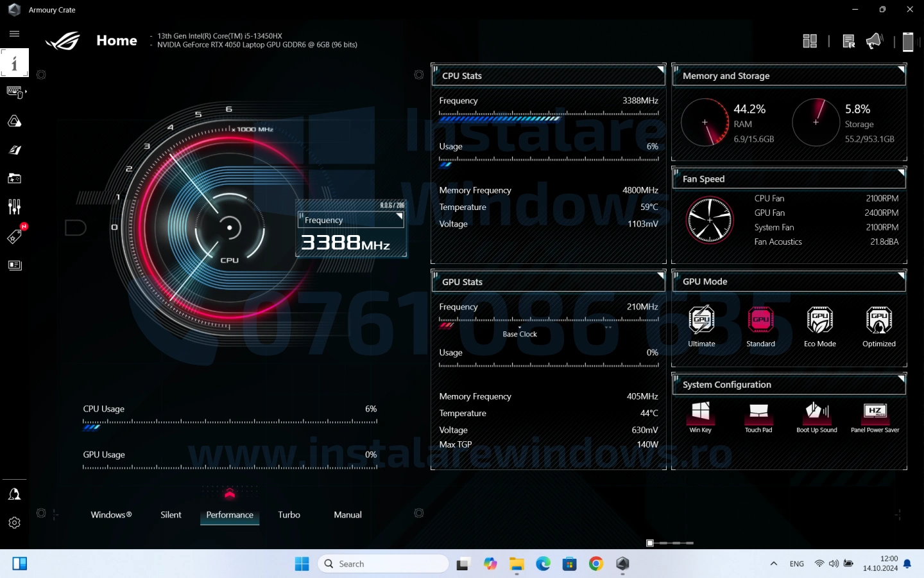
Task: Open the Aura Sync sidebar icon
Action: click(14, 121)
